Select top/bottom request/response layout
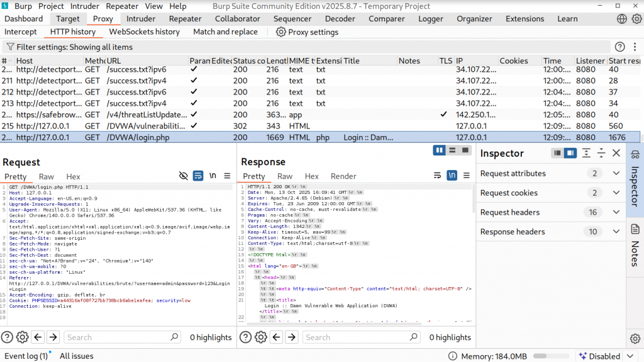This screenshot has height=362, width=644. 452,150
